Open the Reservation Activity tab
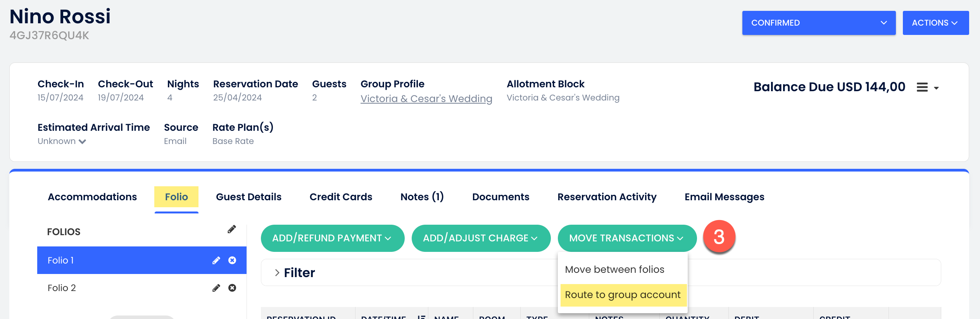This screenshot has height=319, width=980. [607, 197]
